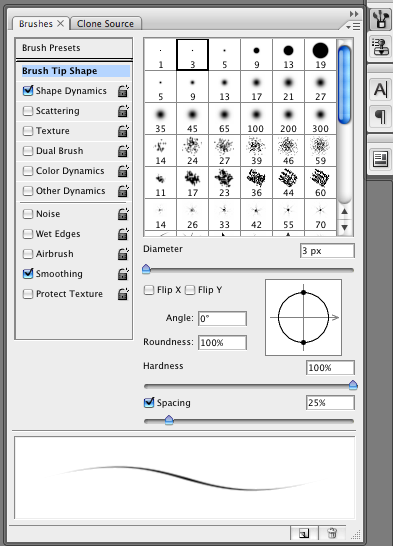Toggle lock icon beside Noise
393x546 pixels.
[123, 214]
